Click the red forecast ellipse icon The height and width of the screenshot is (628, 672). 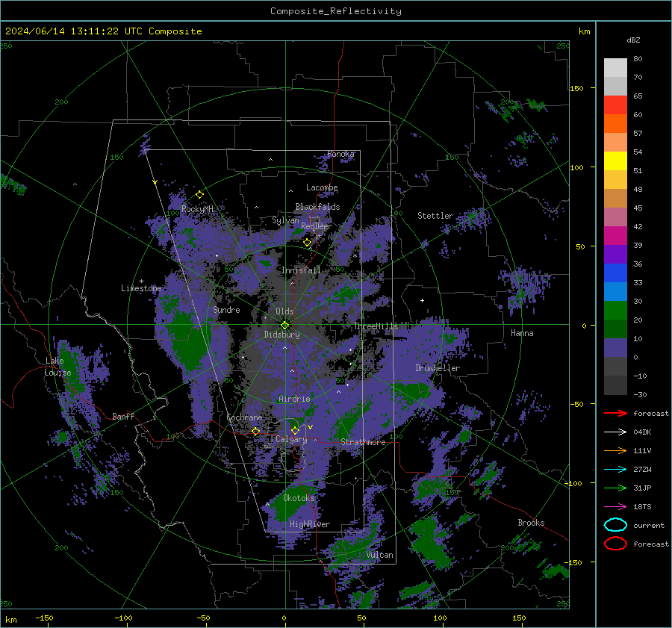click(615, 544)
